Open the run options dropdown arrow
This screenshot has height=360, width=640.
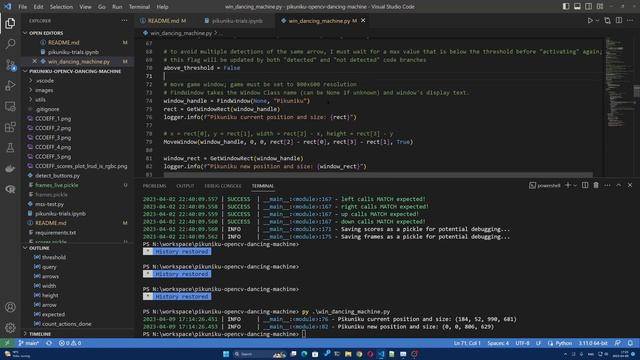click(597, 20)
